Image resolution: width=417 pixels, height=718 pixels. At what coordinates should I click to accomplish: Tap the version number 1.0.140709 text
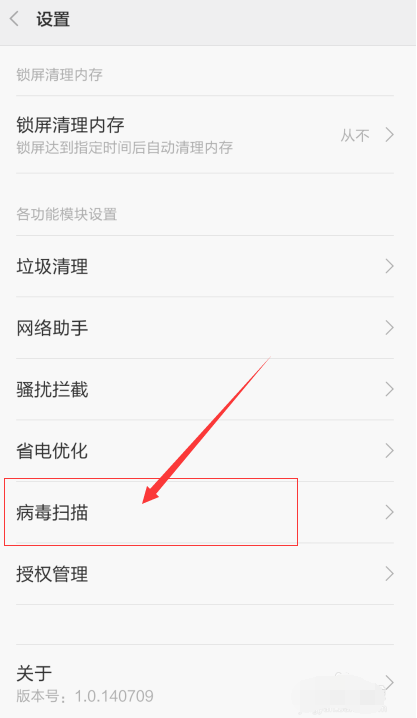[114, 696]
